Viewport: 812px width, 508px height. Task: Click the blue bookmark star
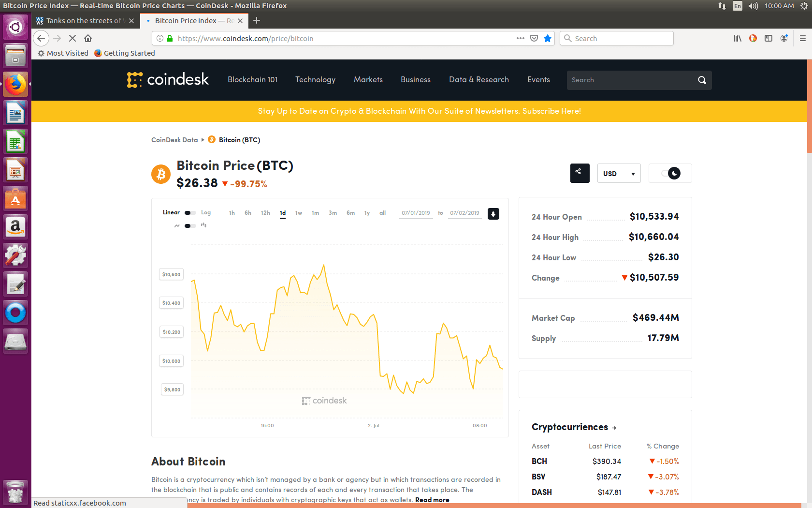click(x=548, y=38)
